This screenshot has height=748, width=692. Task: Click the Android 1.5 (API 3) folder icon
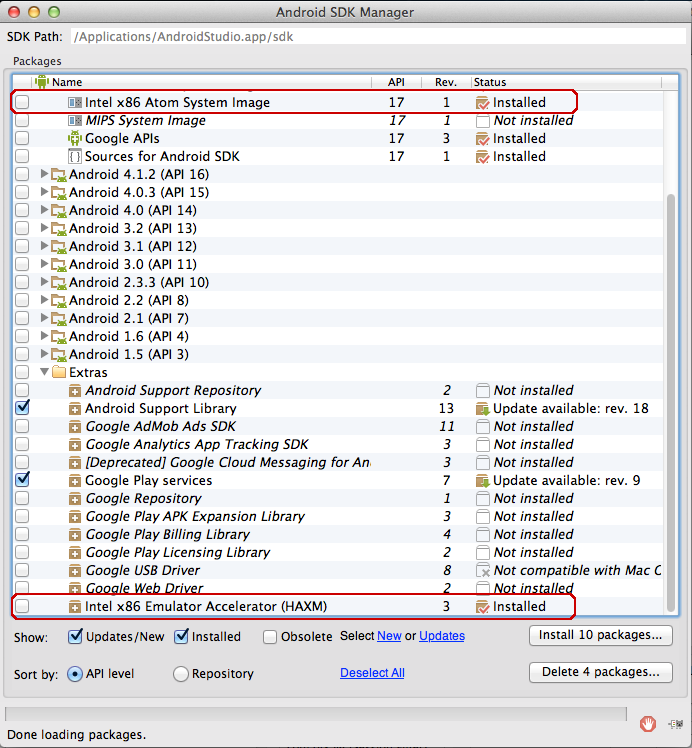(59, 355)
